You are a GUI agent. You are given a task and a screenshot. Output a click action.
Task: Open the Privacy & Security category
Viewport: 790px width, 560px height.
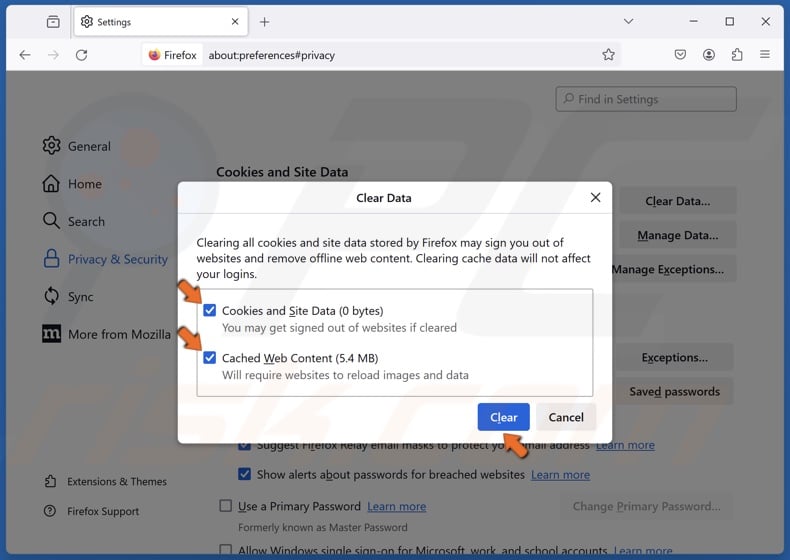click(x=105, y=259)
